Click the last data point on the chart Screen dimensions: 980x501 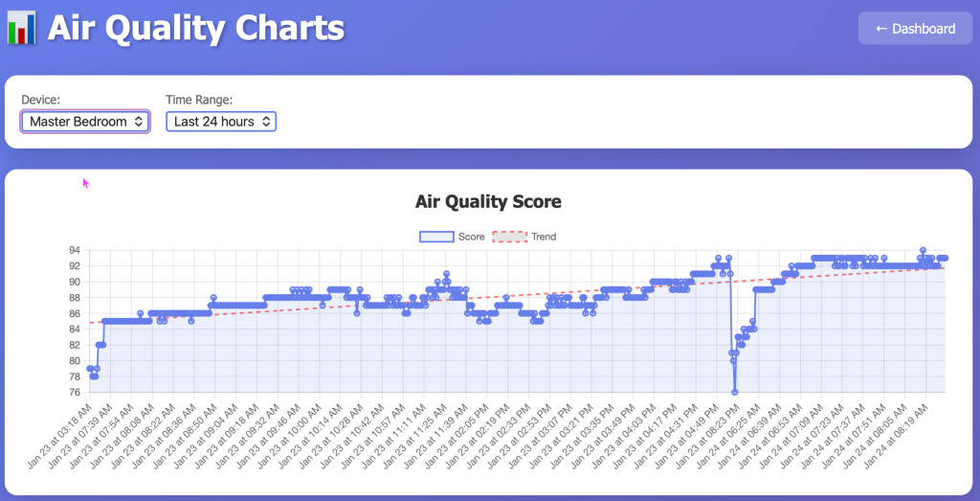click(945, 258)
